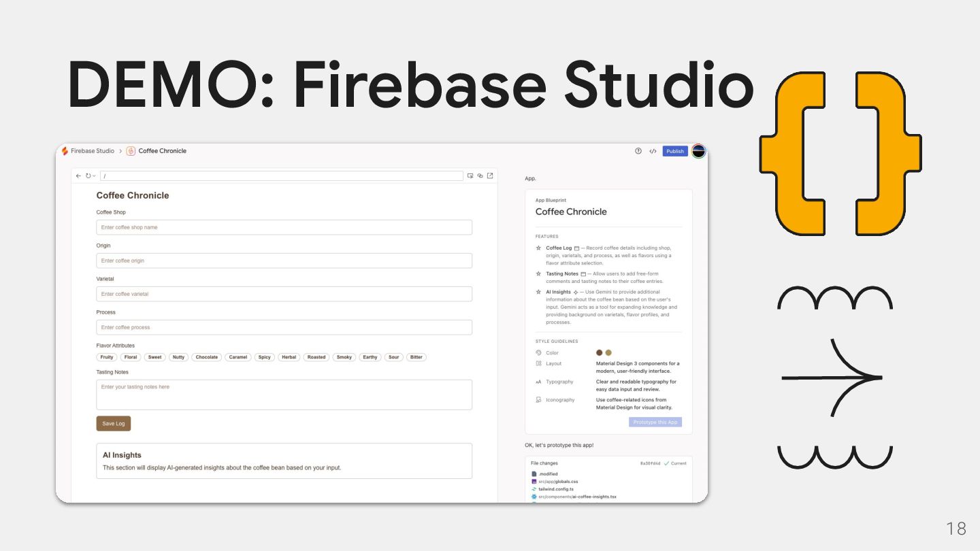The image size is (980, 551).
Task: Click the star beside Tasting Notes feature
Action: tap(538, 273)
